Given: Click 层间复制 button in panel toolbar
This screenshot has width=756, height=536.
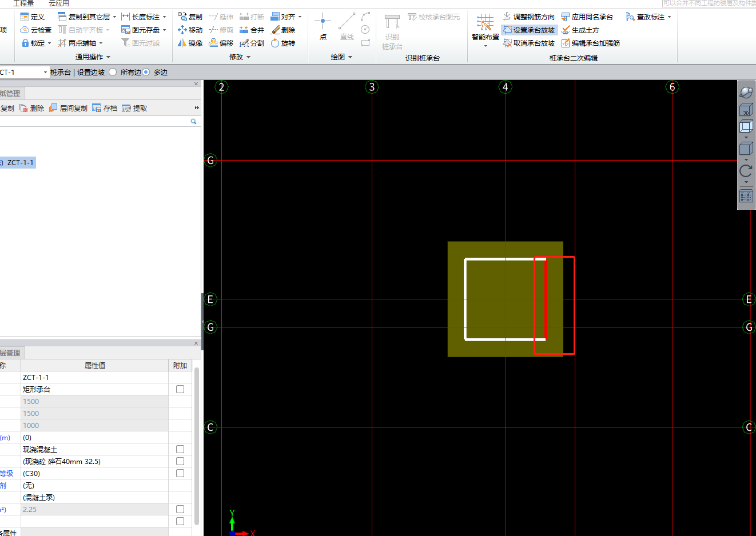Looking at the screenshot, I should 68,108.
